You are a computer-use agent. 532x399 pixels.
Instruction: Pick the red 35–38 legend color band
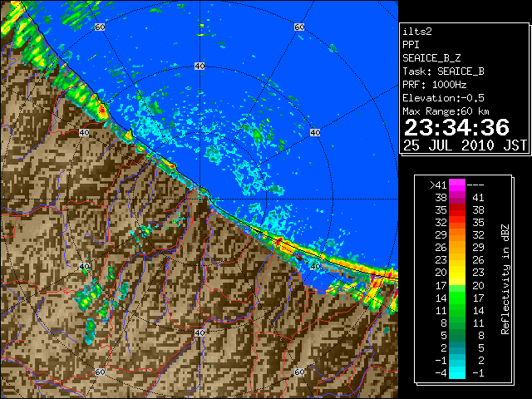tap(457, 209)
